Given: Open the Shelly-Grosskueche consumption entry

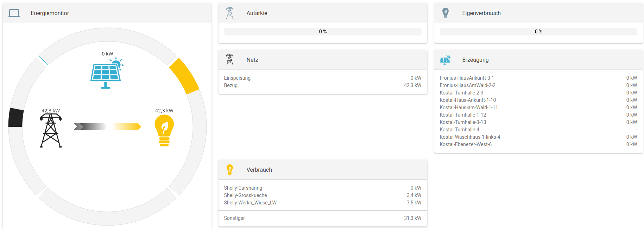Looking at the screenshot, I should (245, 195).
